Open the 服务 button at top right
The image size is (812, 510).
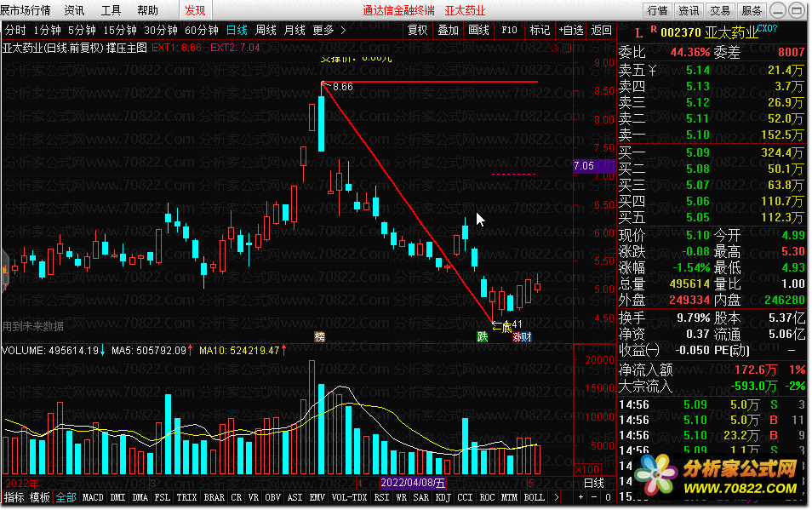pos(751,10)
